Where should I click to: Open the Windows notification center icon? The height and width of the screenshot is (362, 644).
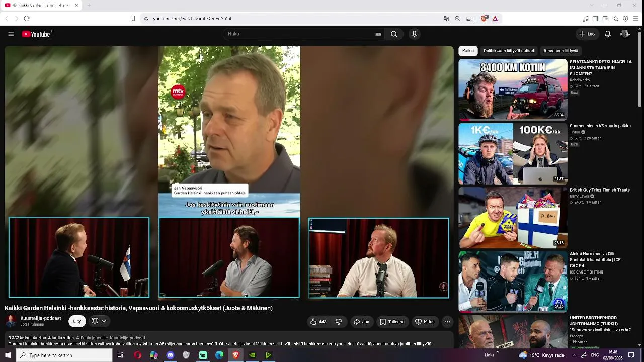coord(631,355)
